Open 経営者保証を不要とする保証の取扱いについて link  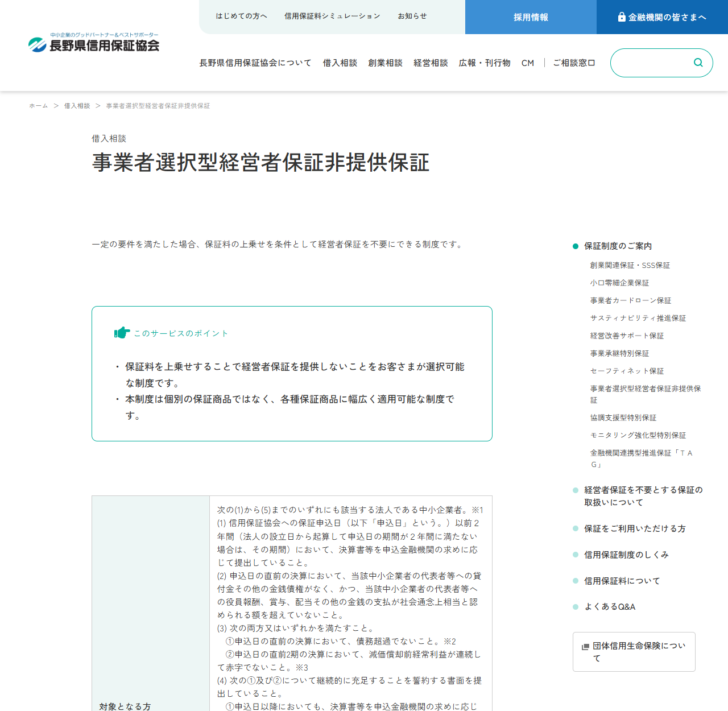[x=643, y=496]
